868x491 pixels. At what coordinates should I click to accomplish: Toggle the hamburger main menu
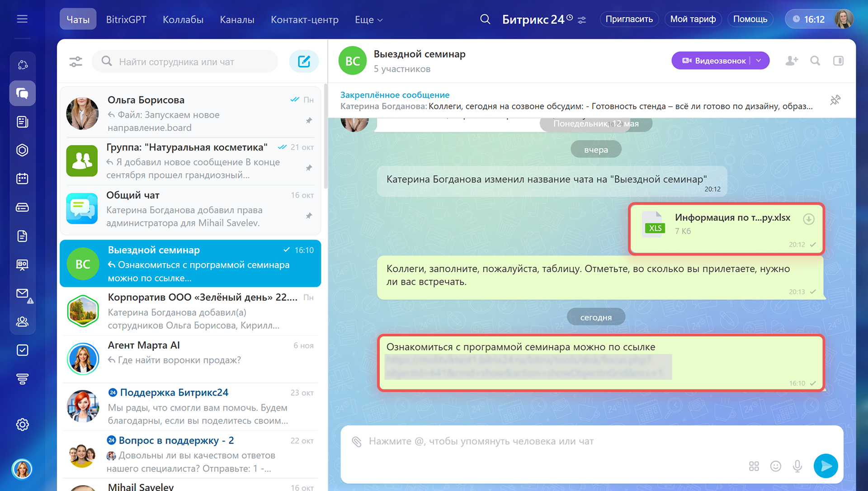pyautogui.click(x=22, y=19)
